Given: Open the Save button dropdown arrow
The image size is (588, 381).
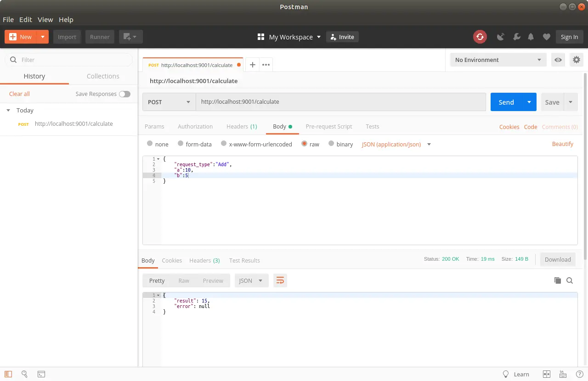Looking at the screenshot, I should pyautogui.click(x=571, y=102).
